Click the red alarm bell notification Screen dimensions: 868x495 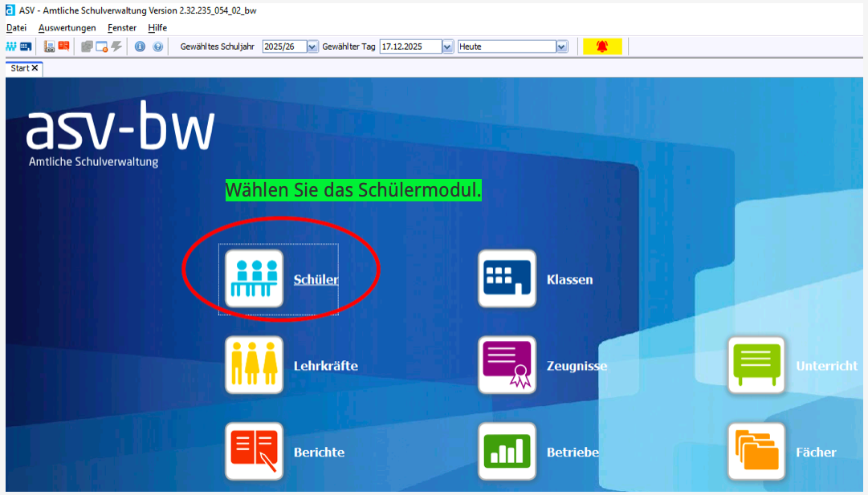(x=602, y=47)
